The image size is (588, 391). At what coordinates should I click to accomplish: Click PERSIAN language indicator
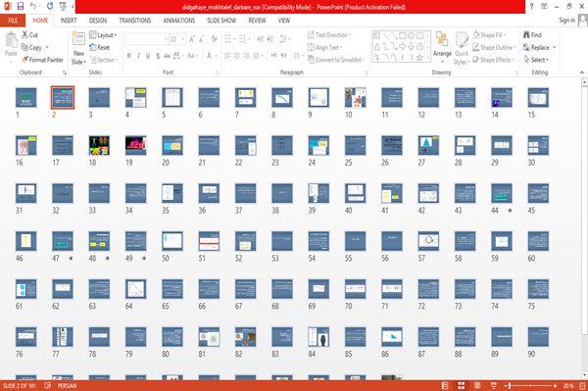(67, 386)
